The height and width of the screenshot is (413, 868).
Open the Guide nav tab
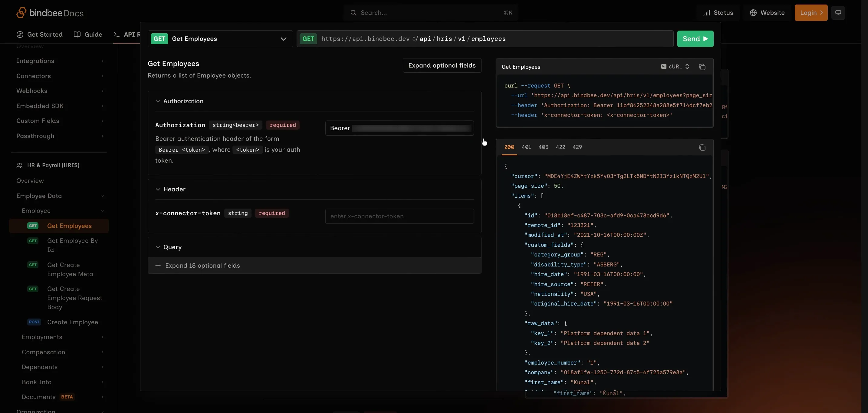[x=88, y=35]
